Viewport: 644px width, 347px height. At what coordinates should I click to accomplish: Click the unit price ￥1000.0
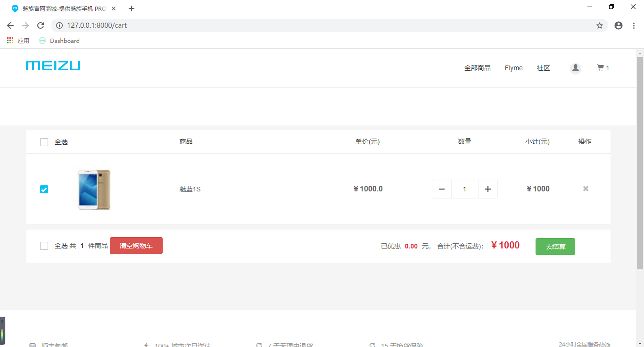[x=368, y=189]
